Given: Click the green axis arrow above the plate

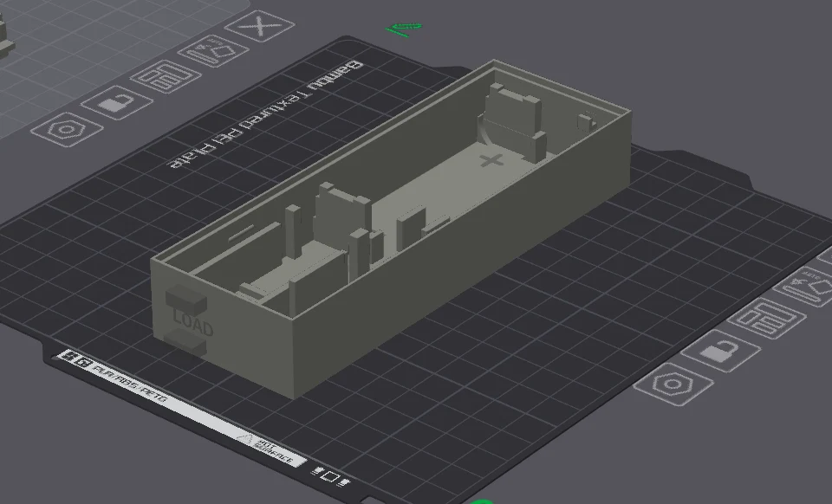Looking at the screenshot, I should coord(404,29).
